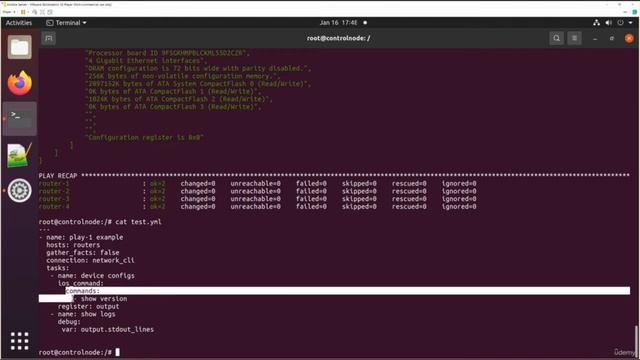Image resolution: width=640 pixels, height=360 pixels.
Task: Enter VMware full screen mode icon
Action: tap(42, 12)
